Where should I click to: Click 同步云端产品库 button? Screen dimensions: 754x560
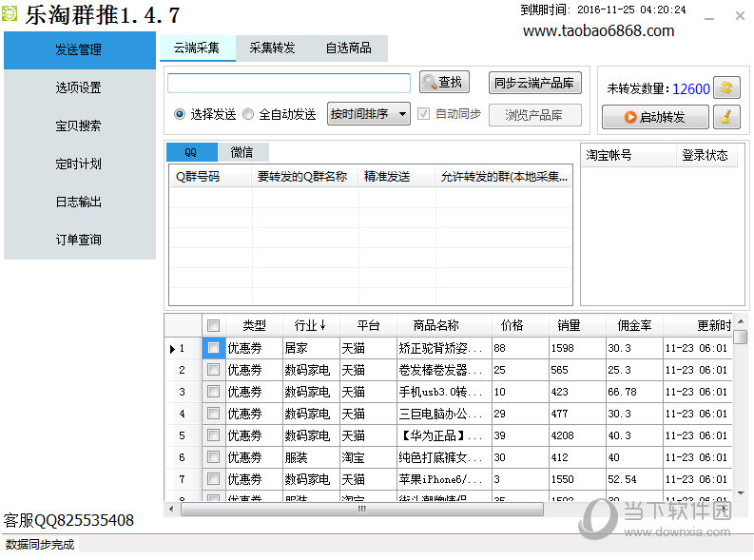[534, 83]
